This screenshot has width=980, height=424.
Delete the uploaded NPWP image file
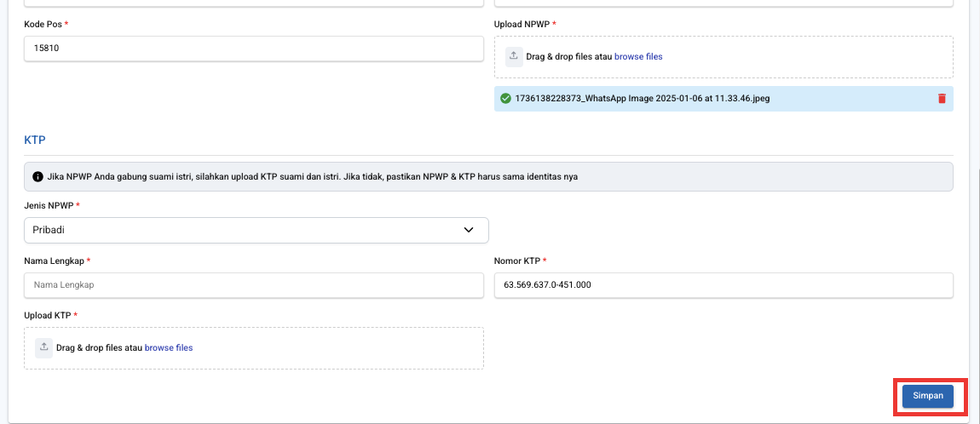942,99
